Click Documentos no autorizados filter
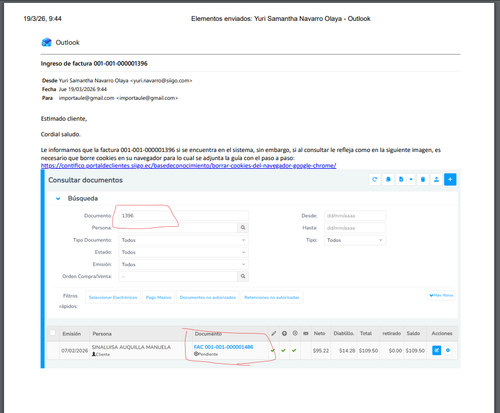The width and height of the screenshot is (500, 413). (208, 297)
